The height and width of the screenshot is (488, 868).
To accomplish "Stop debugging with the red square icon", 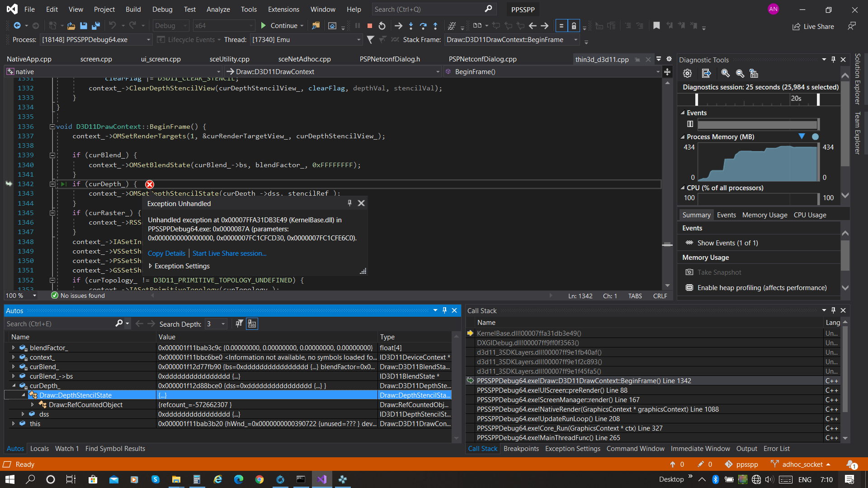I will pyautogui.click(x=369, y=26).
